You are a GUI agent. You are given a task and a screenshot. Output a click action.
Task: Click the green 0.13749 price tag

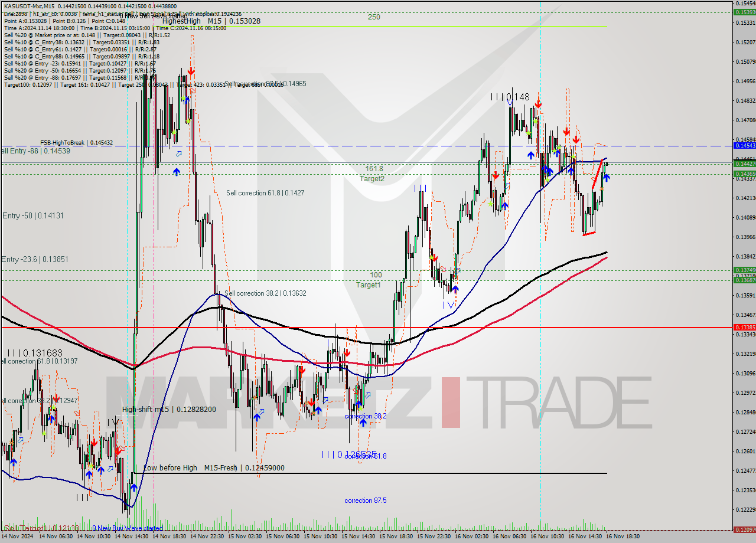(744, 270)
